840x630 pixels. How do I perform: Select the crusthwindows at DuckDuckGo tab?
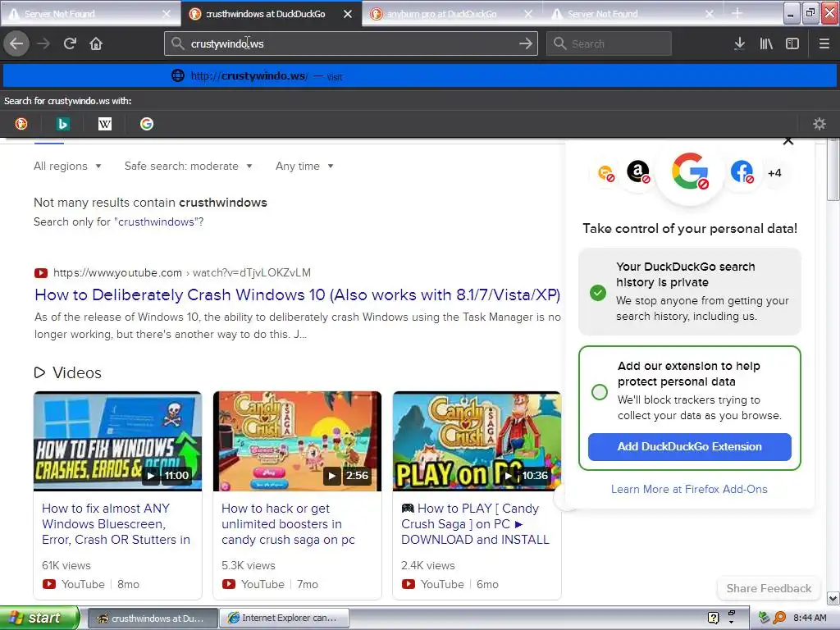272,14
